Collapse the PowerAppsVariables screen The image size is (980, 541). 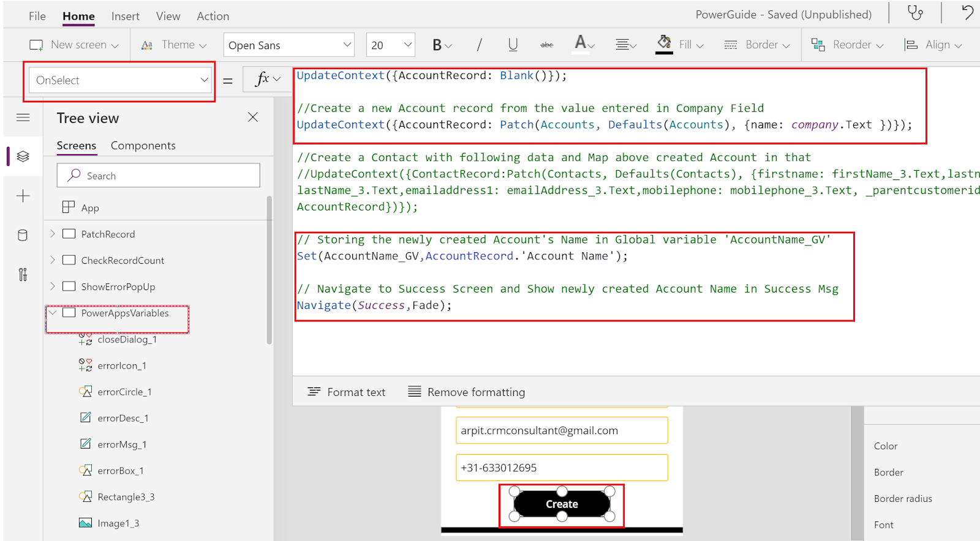pyautogui.click(x=53, y=313)
